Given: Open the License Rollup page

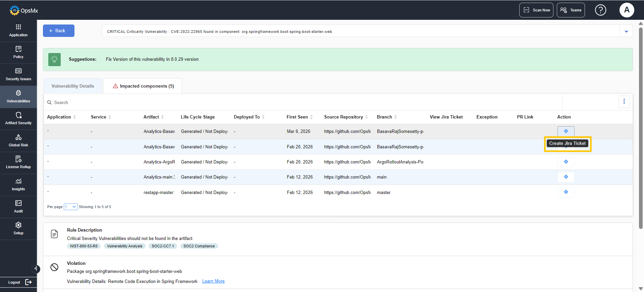Looking at the screenshot, I should [x=18, y=162].
